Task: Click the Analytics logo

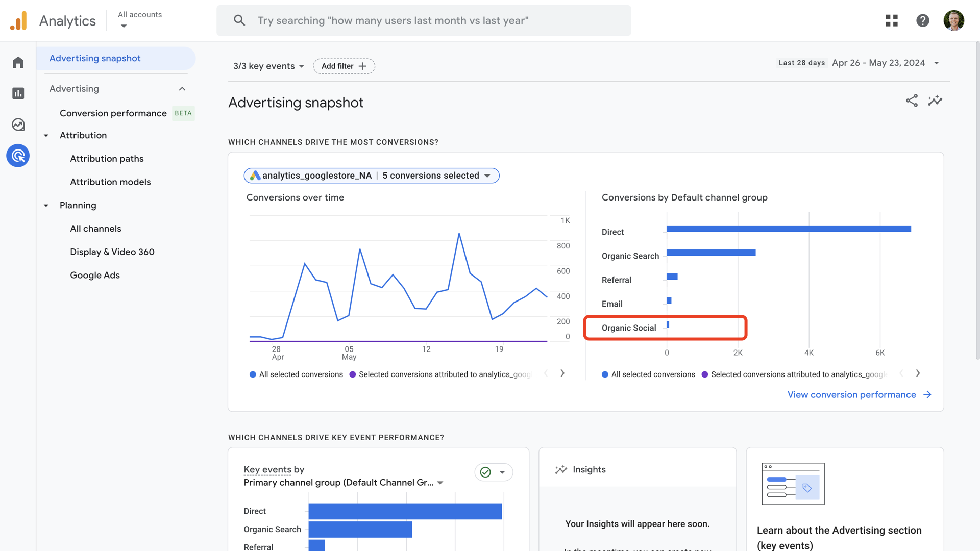Action: point(18,20)
